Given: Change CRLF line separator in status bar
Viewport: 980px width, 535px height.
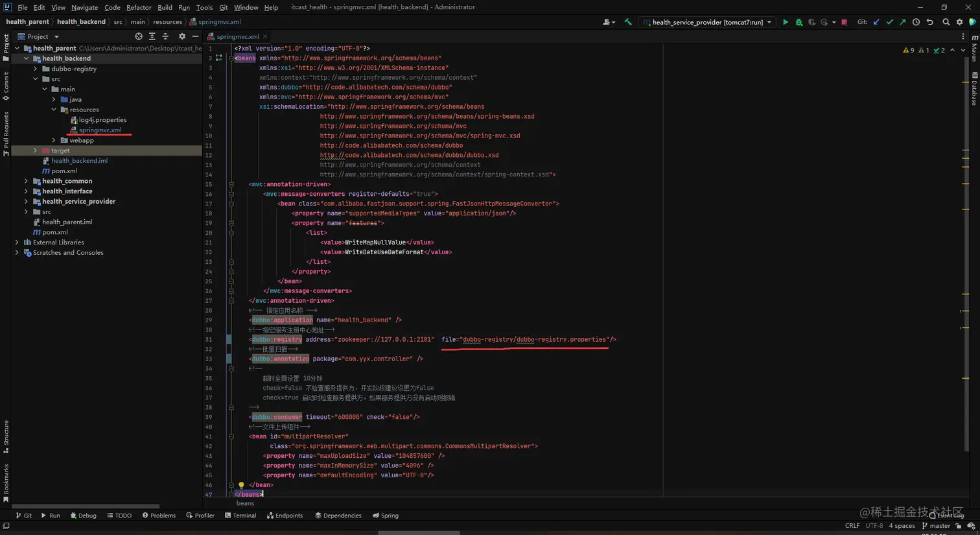Looking at the screenshot, I should (x=852, y=526).
